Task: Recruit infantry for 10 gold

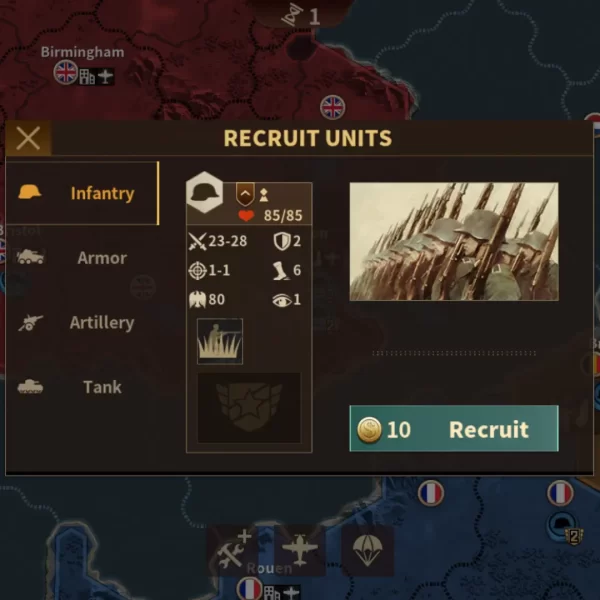Action: (454, 429)
